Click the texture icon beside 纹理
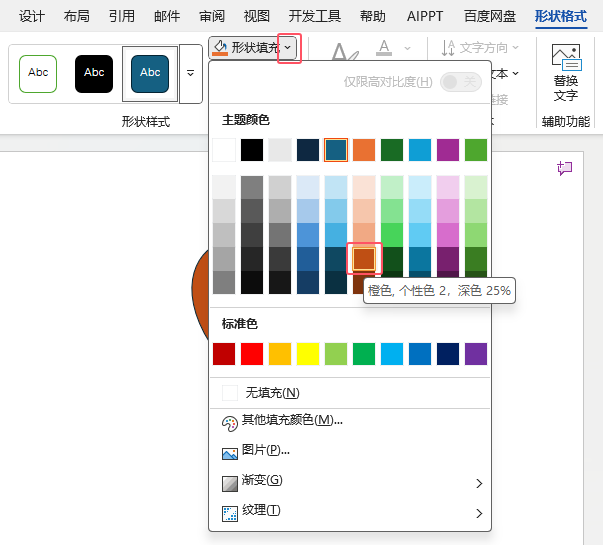 (230, 514)
